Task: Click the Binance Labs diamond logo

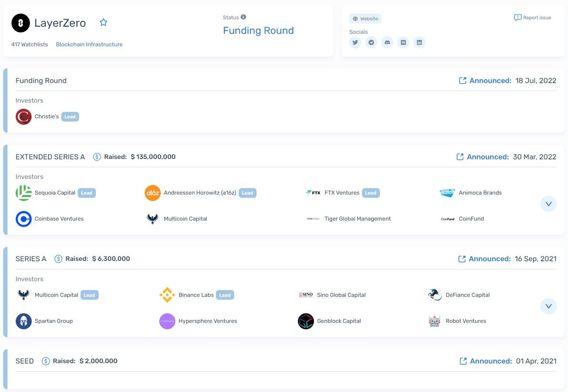Action: [x=167, y=294]
